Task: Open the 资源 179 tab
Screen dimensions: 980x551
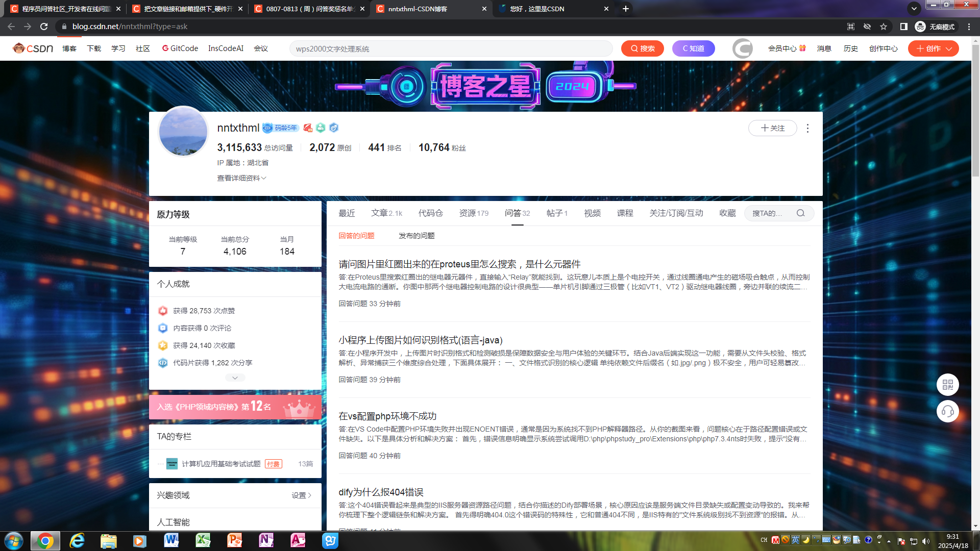Action: pos(474,213)
